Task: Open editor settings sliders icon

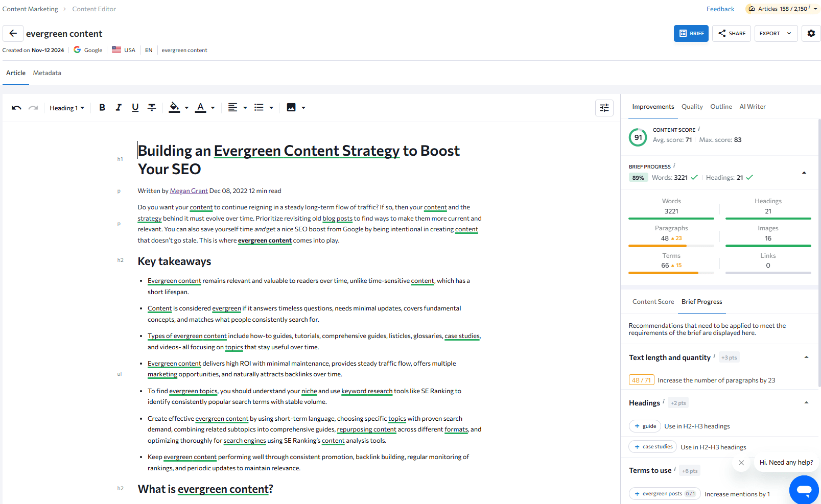Action: tap(604, 108)
